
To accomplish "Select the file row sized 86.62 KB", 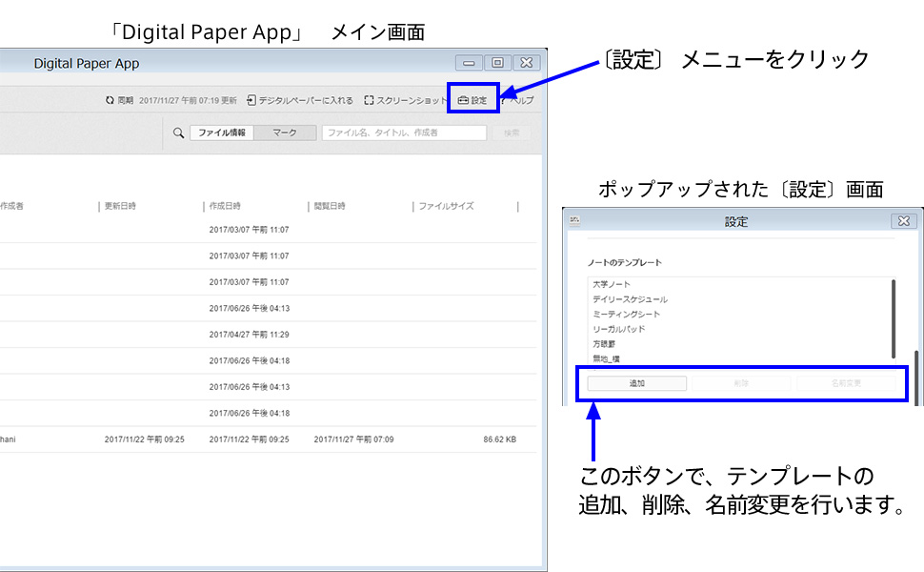I will coord(257,439).
